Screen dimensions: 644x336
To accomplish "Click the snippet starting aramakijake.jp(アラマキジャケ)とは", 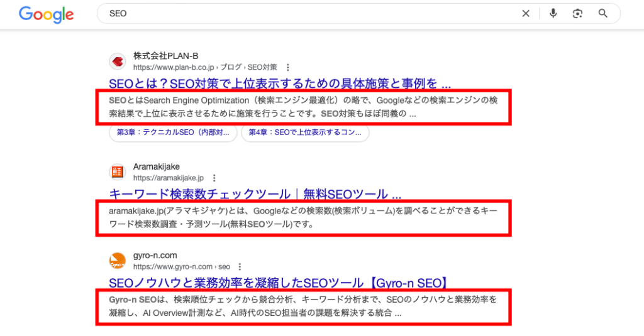I will (303, 217).
